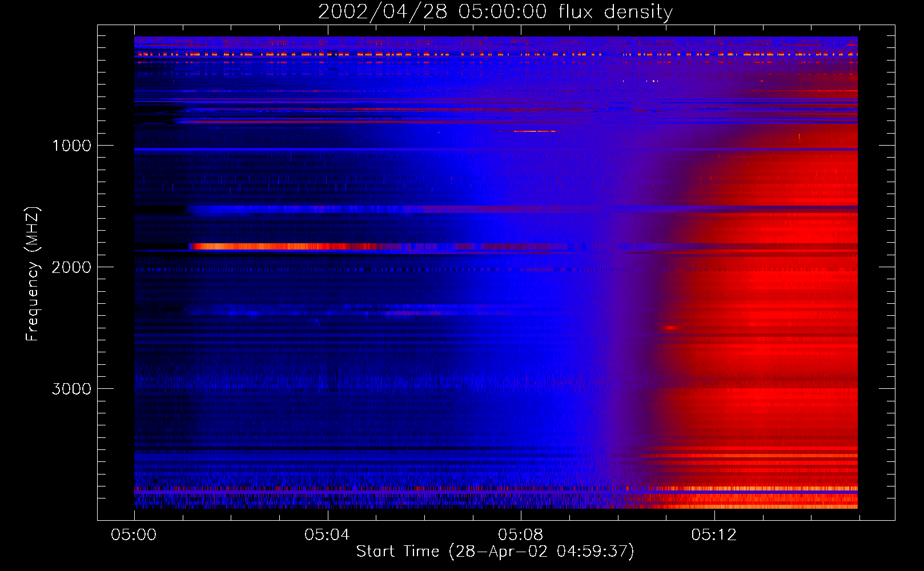
Task: Click the 05:00 time tick label
Action: [x=134, y=535]
